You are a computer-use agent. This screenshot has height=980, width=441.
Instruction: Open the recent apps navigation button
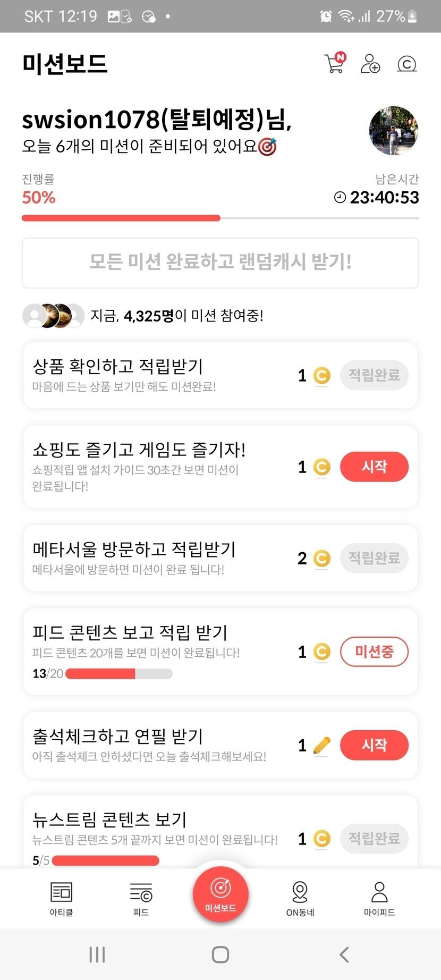[x=97, y=954]
